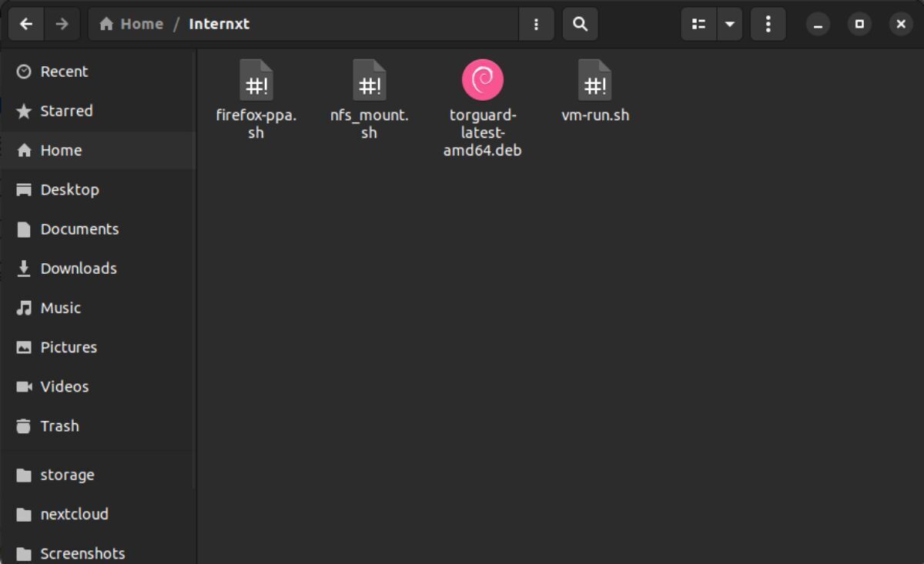This screenshot has height=564, width=924.
Task: Click the Documents page icon
Action: tap(24, 229)
